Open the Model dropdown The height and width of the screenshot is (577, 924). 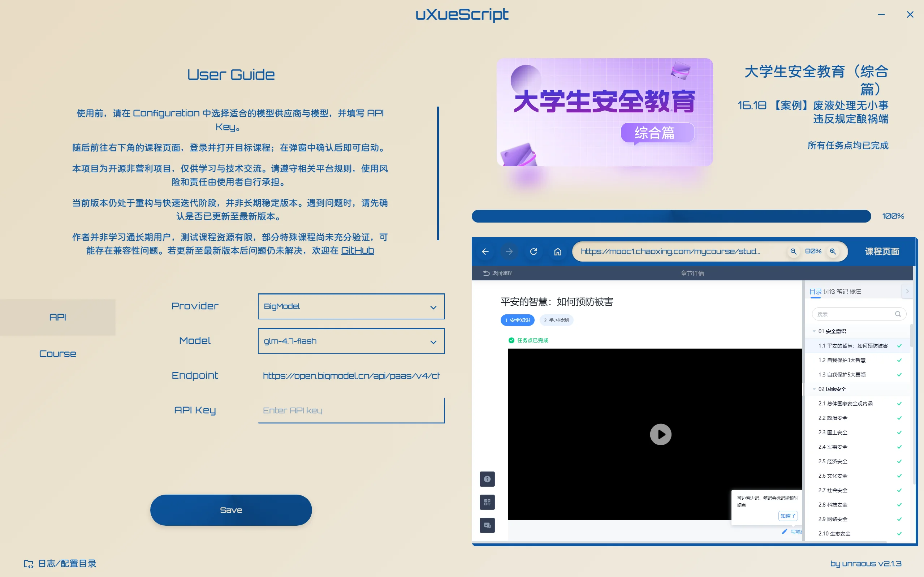[351, 341]
